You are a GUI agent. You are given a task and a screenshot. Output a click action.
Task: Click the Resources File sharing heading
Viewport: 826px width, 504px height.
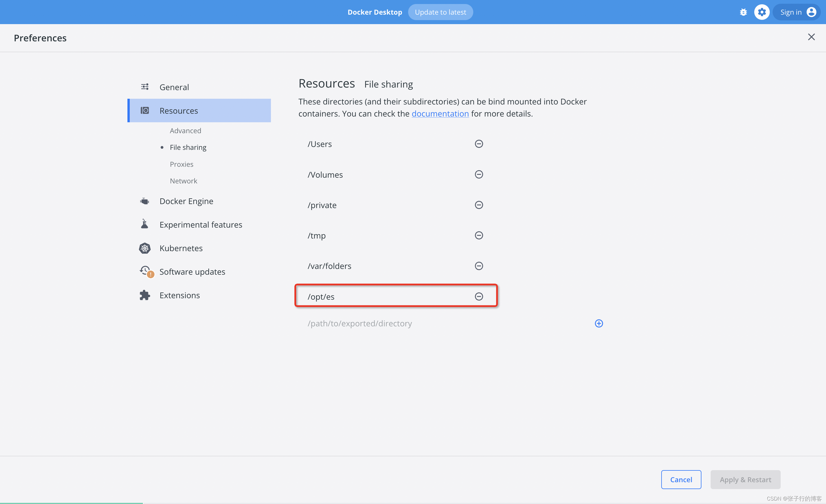click(x=355, y=84)
